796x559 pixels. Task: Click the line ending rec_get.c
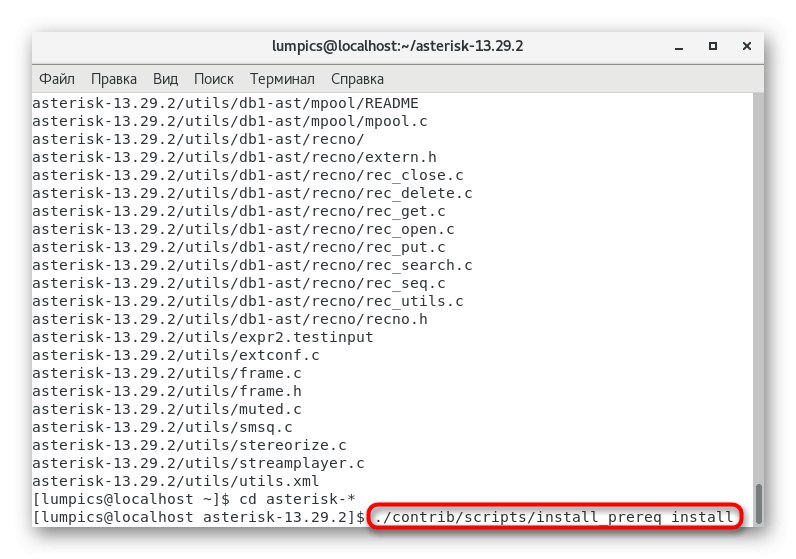[239, 211]
